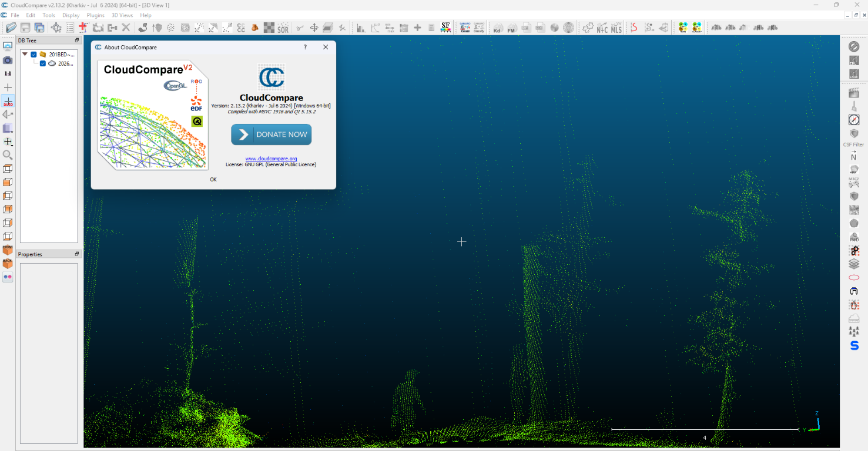Click OK in About CloudCompare dialog
Image resolution: width=868 pixels, height=451 pixels.
click(x=213, y=179)
